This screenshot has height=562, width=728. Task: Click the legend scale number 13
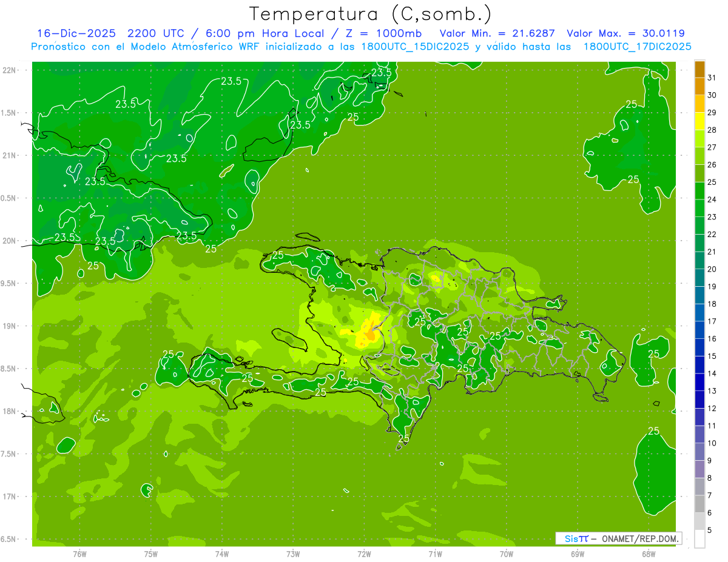[x=712, y=391]
